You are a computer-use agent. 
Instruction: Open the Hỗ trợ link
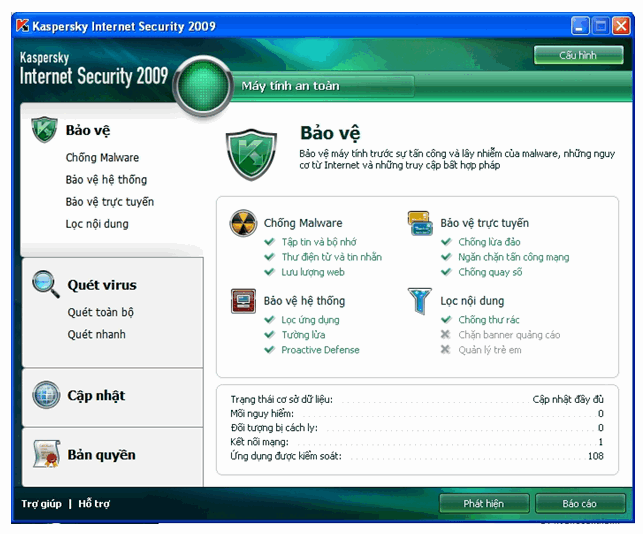point(94,504)
